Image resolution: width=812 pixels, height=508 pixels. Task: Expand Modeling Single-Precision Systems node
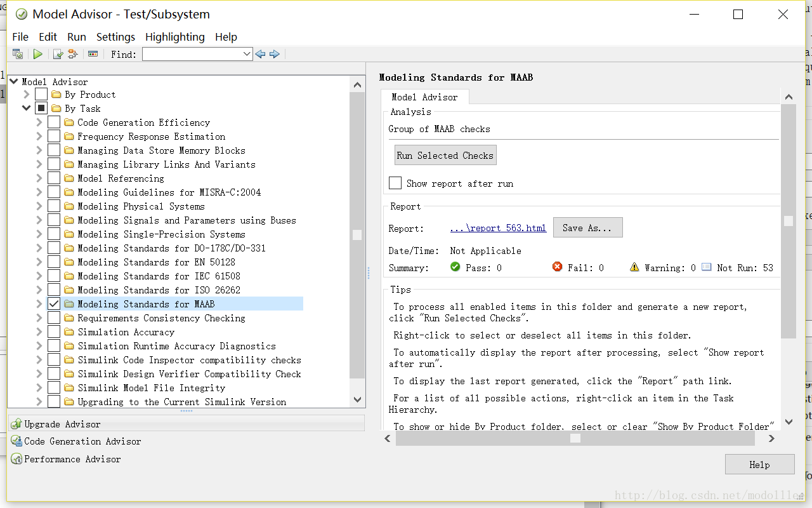(x=39, y=234)
